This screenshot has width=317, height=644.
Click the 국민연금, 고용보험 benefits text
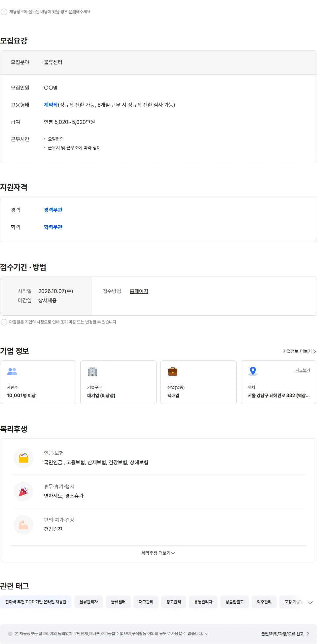(x=96, y=462)
